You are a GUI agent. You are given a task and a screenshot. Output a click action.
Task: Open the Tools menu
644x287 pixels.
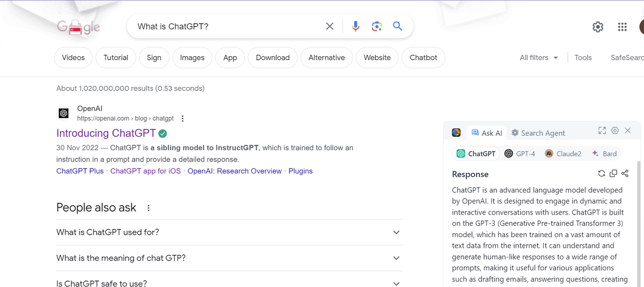click(583, 57)
